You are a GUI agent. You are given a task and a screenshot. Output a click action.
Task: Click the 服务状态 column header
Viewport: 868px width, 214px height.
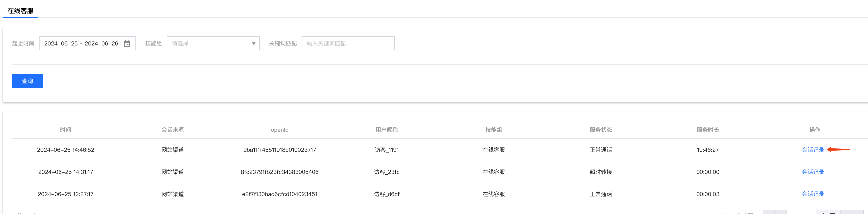(600, 130)
